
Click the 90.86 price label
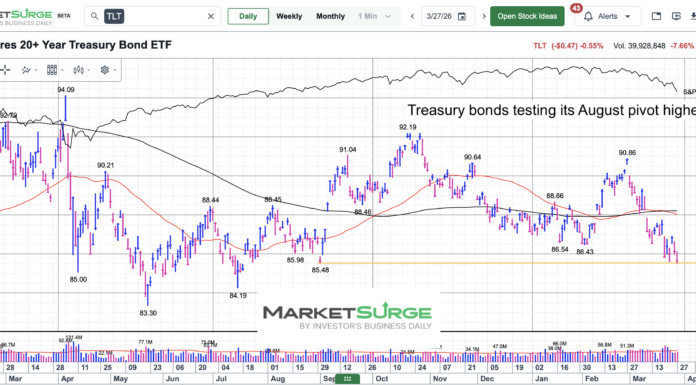click(627, 152)
